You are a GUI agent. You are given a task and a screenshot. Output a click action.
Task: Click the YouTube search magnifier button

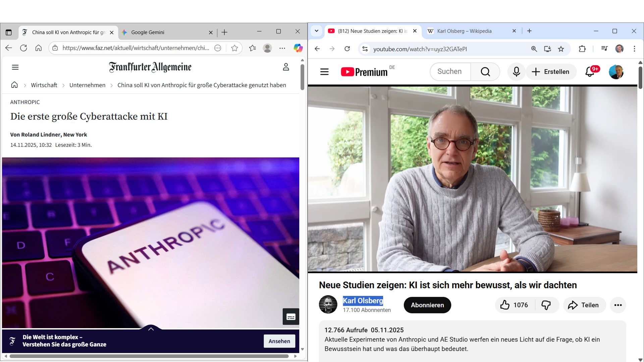(x=485, y=72)
